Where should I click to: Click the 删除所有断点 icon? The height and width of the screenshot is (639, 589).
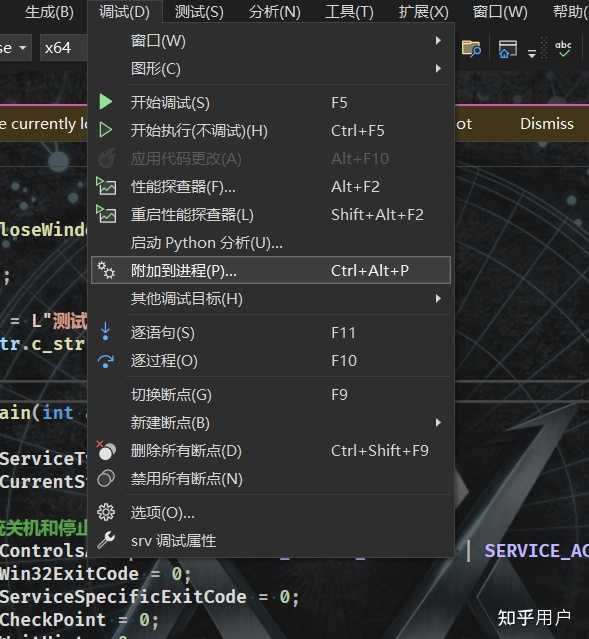(106, 450)
